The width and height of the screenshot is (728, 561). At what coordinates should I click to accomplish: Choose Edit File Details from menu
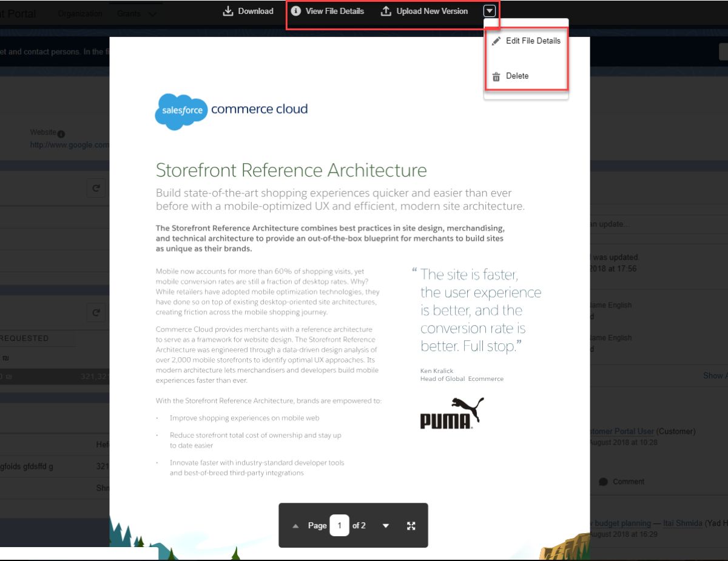tap(526, 41)
